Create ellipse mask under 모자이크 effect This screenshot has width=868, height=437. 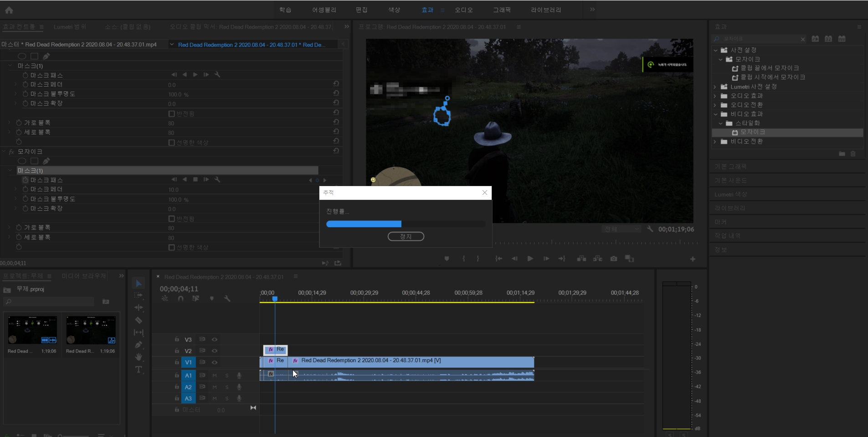pyautogui.click(x=22, y=161)
